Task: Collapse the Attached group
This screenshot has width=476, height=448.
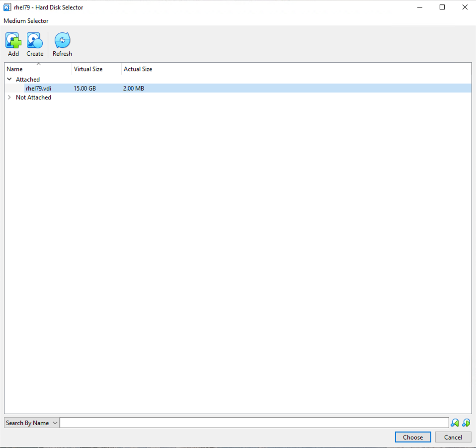Action: pos(9,79)
